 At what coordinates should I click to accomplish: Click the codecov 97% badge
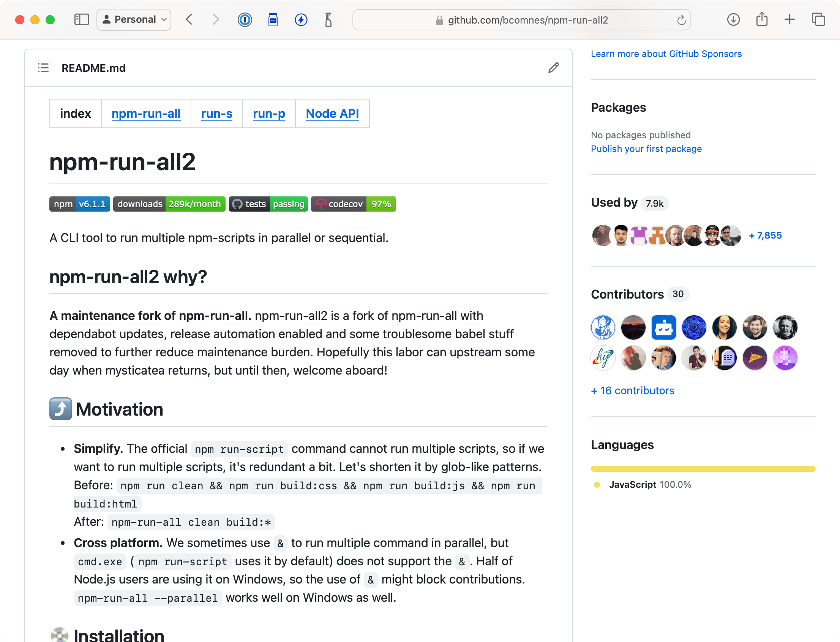pyautogui.click(x=353, y=204)
